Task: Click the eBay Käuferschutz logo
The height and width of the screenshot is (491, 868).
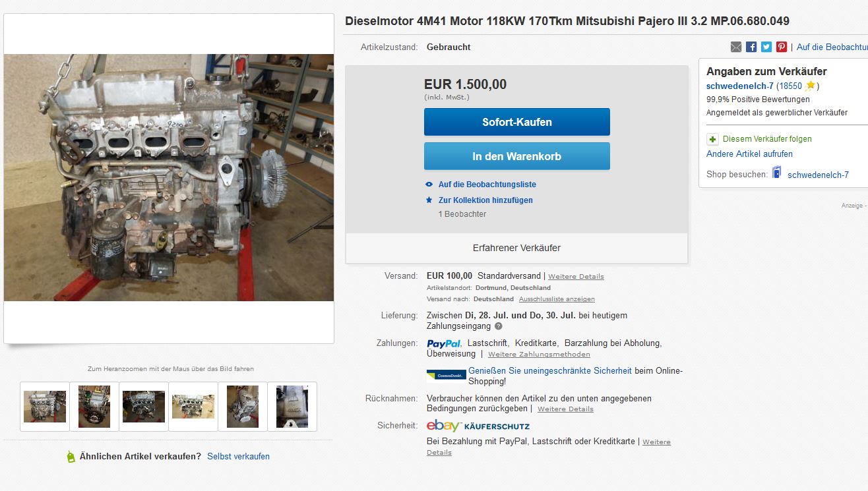Action: coord(478,426)
